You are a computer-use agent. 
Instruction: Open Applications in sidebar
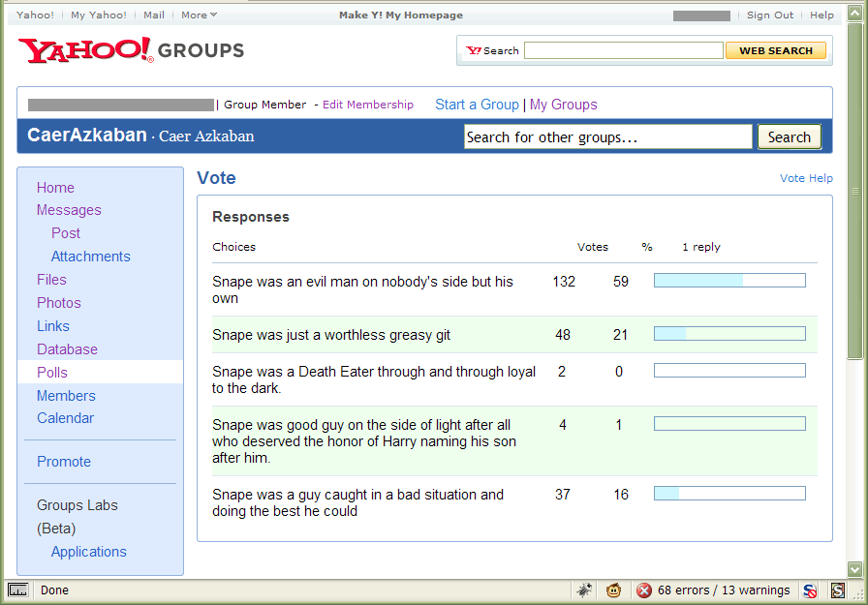(88, 552)
